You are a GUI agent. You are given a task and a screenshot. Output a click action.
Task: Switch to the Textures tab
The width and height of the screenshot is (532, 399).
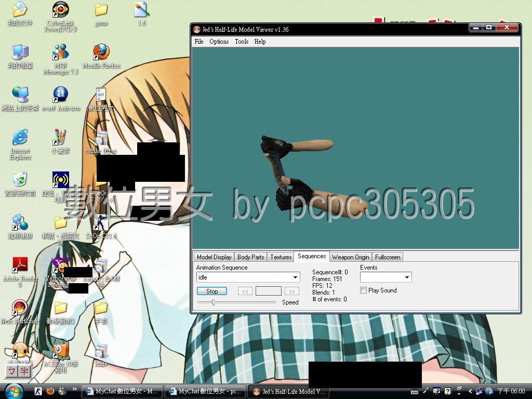281,257
